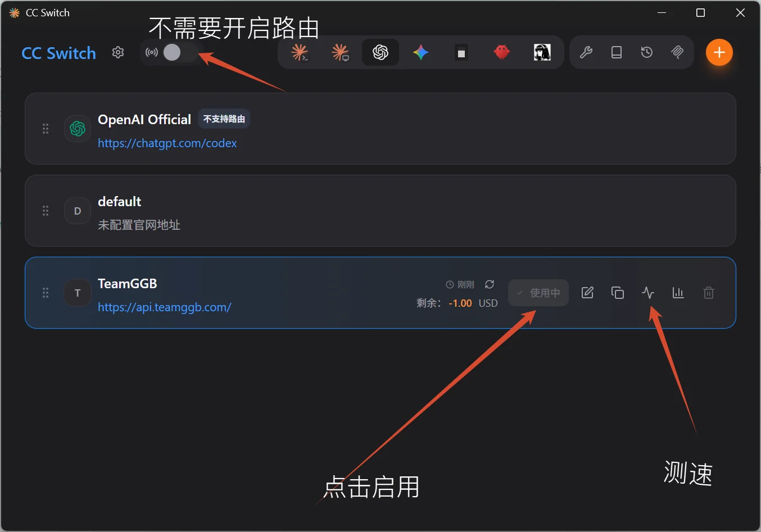Run speed test for TeamGGB
The image size is (761, 532).
648,293
